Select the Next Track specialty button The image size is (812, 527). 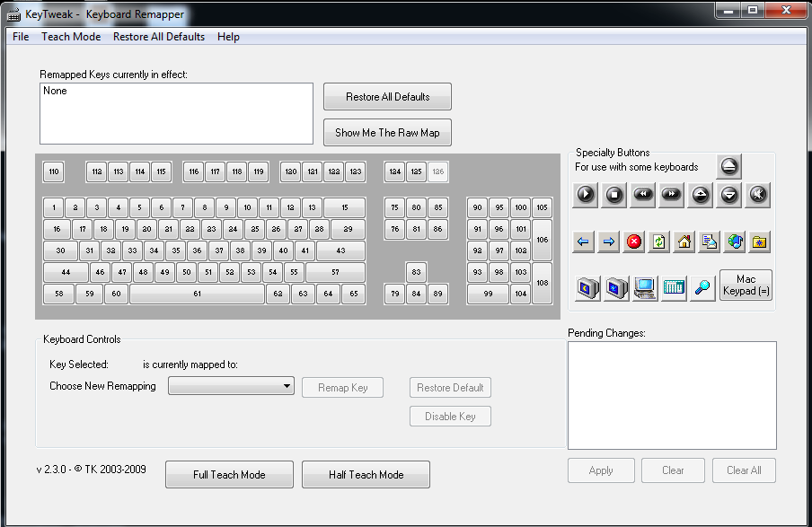[x=672, y=195]
